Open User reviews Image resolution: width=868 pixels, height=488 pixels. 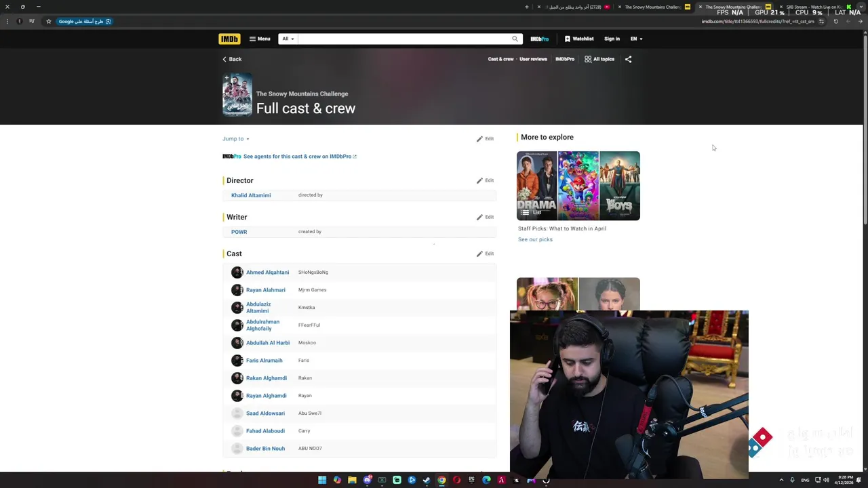pos(533,59)
